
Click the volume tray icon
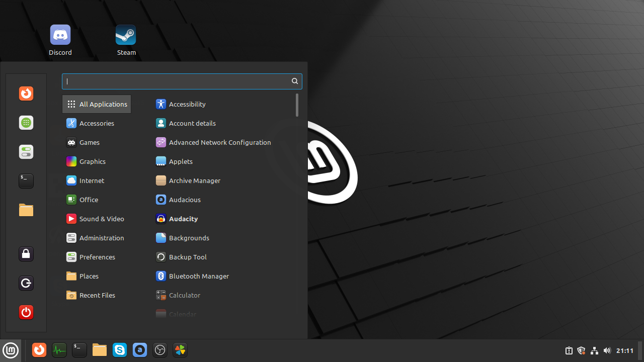tap(607, 350)
